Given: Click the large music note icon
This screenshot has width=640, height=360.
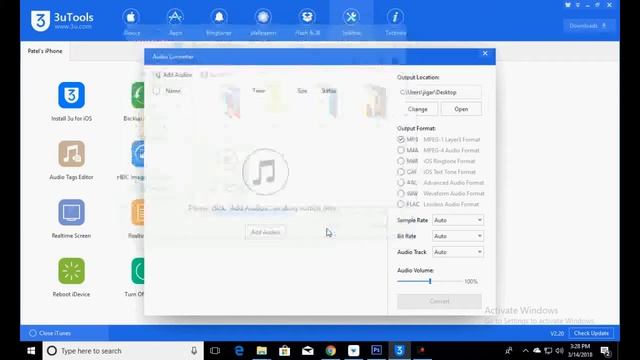Looking at the screenshot, I should [265, 172].
